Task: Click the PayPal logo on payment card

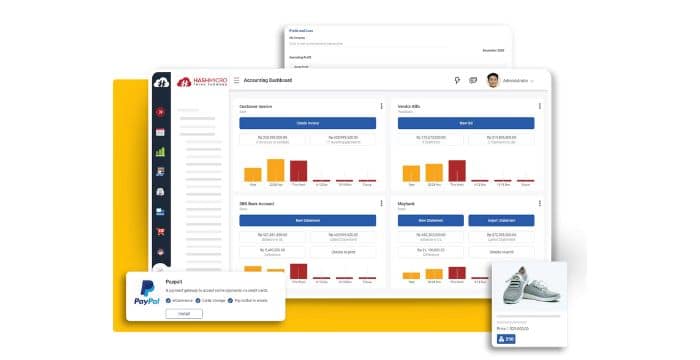Action: 147,293
